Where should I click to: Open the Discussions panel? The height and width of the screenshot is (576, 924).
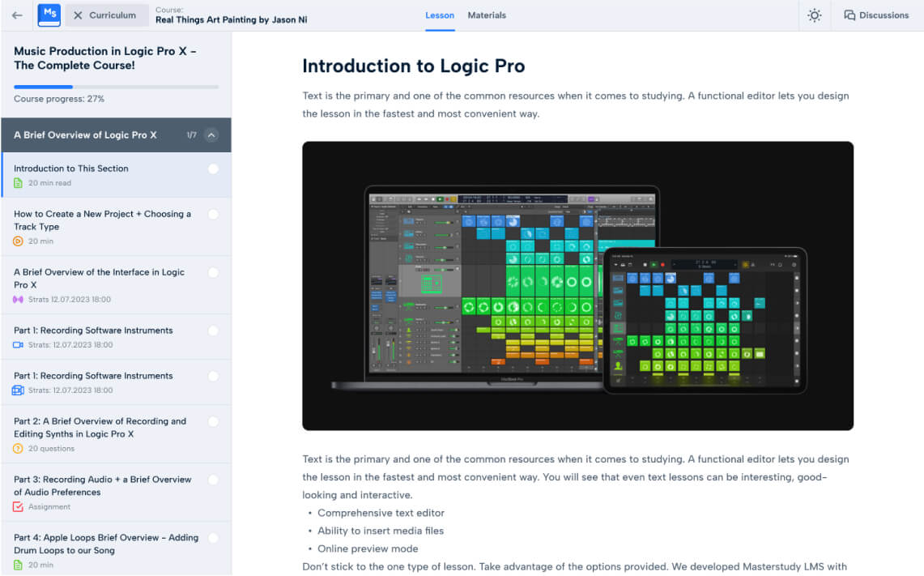coord(876,15)
